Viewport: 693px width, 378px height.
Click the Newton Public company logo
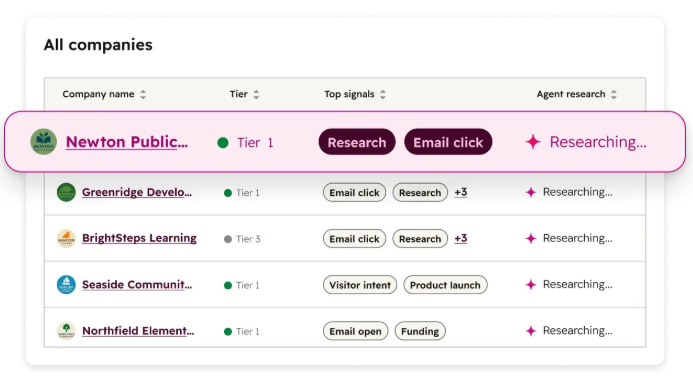tap(43, 142)
